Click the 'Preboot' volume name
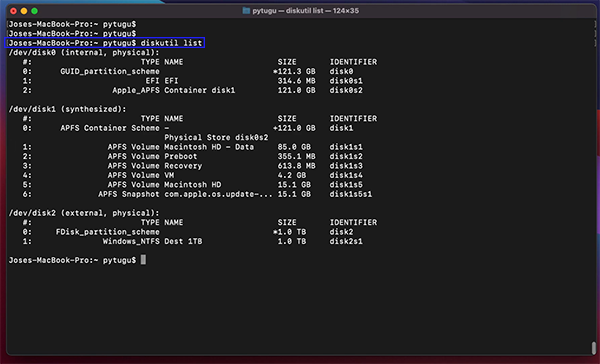Viewport: 600px width, 364px height. [x=181, y=156]
